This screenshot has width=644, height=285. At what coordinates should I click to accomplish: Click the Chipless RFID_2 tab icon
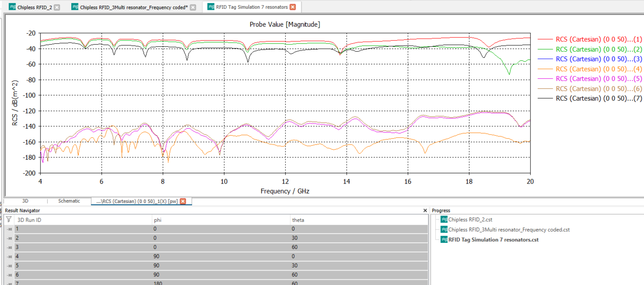click(12, 7)
